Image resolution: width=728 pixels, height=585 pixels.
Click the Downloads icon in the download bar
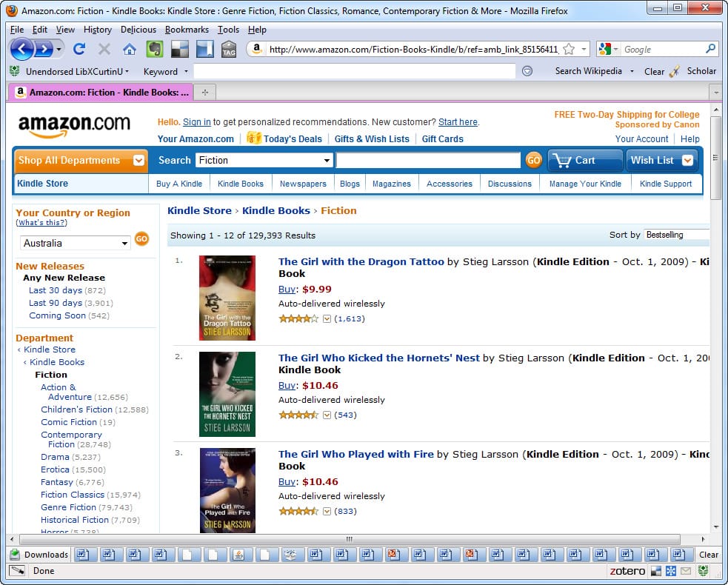[x=15, y=555]
